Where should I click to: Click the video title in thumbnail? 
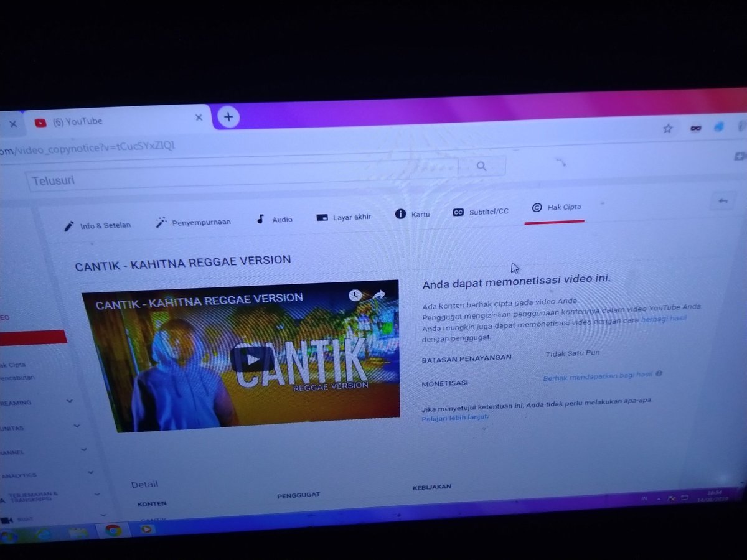pos(199,302)
